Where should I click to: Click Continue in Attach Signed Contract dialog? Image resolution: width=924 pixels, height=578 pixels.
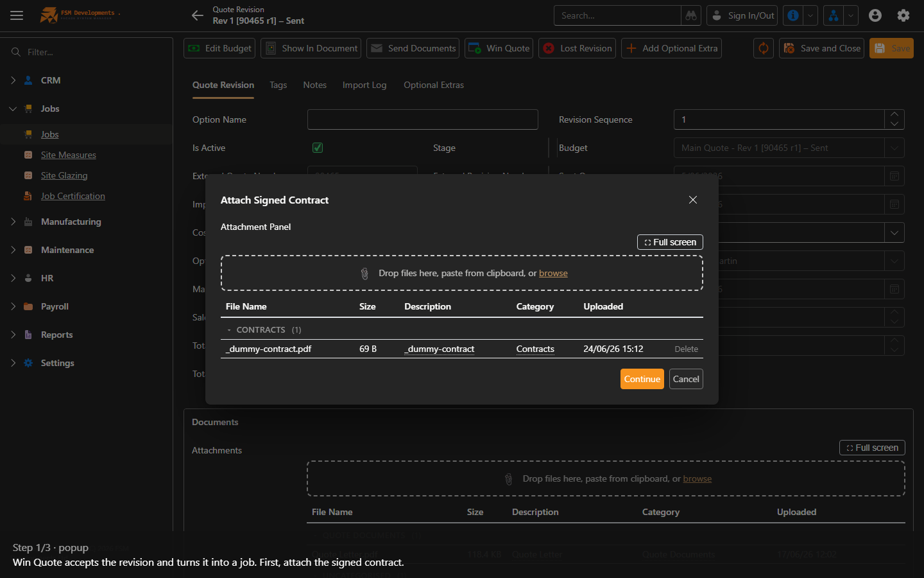click(x=642, y=379)
